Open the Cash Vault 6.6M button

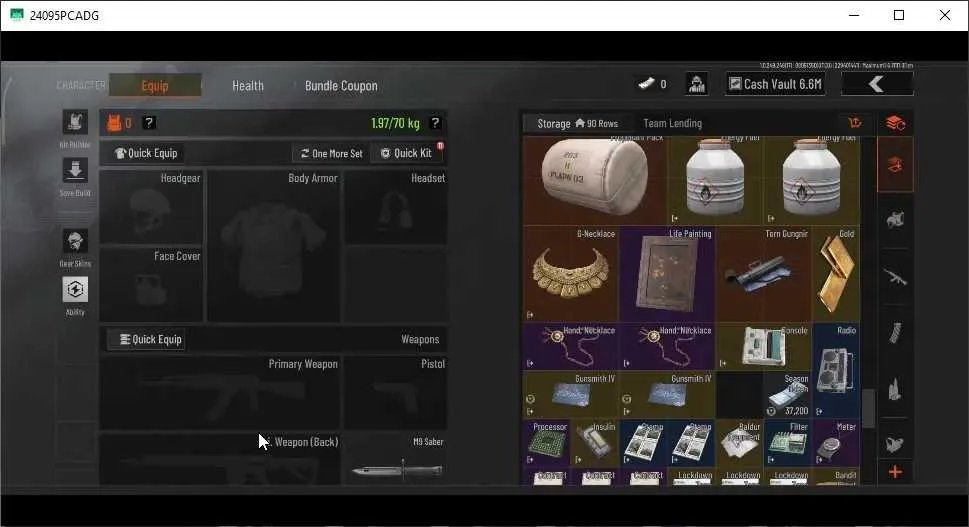click(x=776, y=84)
